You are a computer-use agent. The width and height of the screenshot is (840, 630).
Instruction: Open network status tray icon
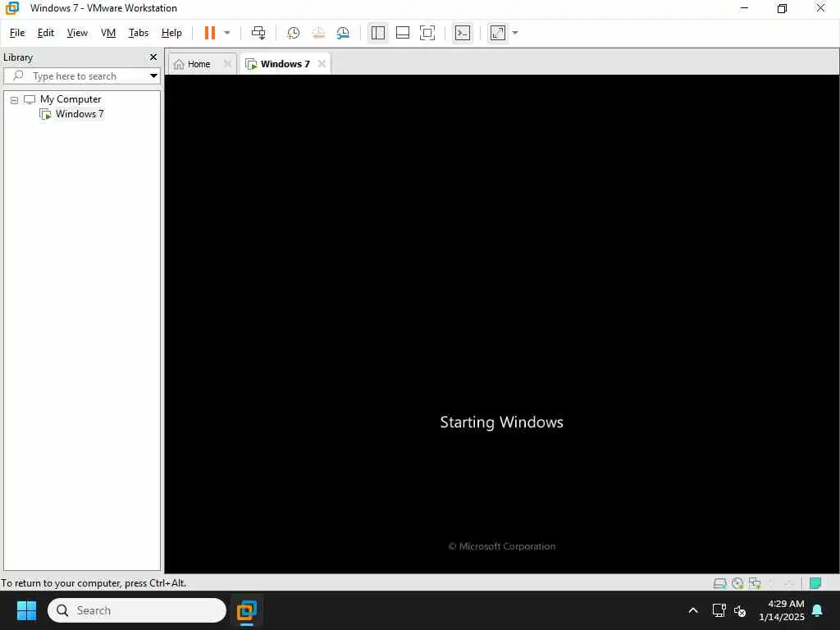(719, 610)
